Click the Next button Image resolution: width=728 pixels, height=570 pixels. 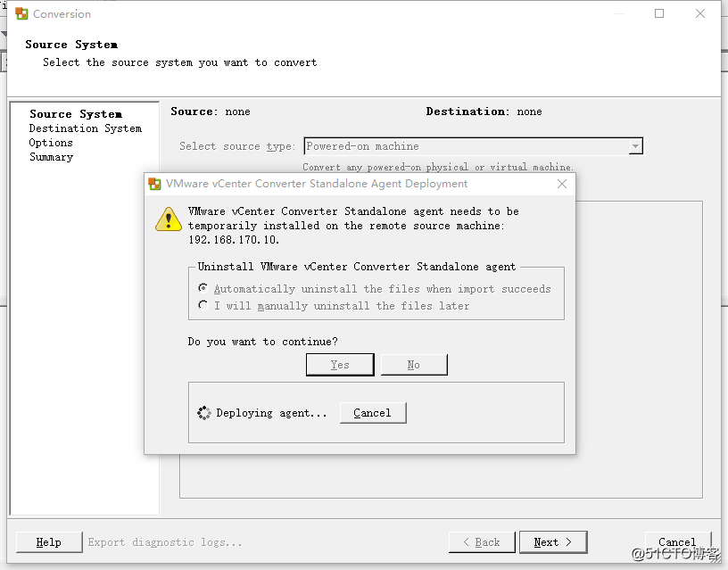point(553,542)
